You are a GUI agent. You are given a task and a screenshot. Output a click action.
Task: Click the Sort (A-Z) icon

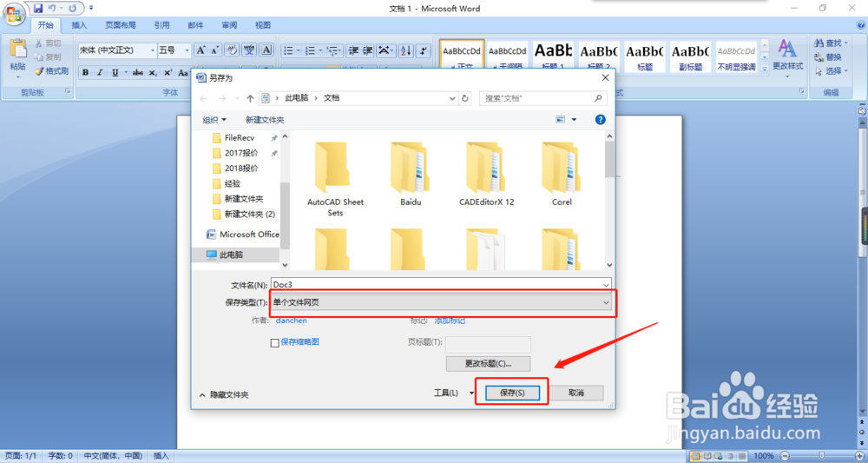click(x=405, y=50)
